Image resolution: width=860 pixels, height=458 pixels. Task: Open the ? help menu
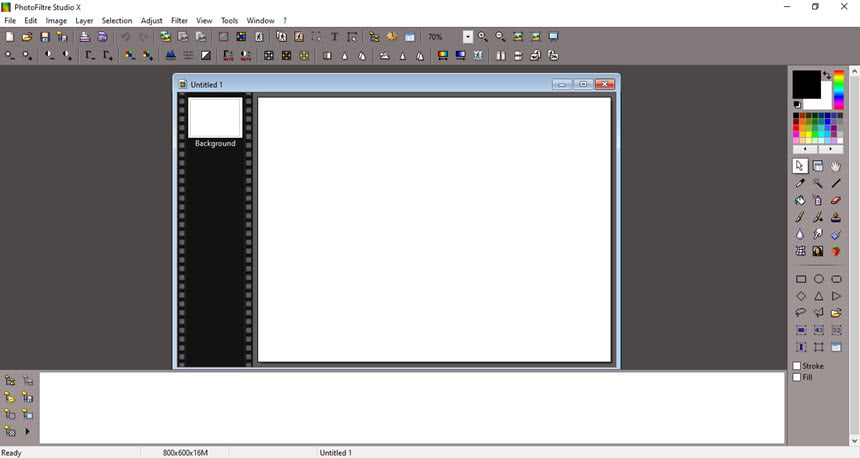285,20
